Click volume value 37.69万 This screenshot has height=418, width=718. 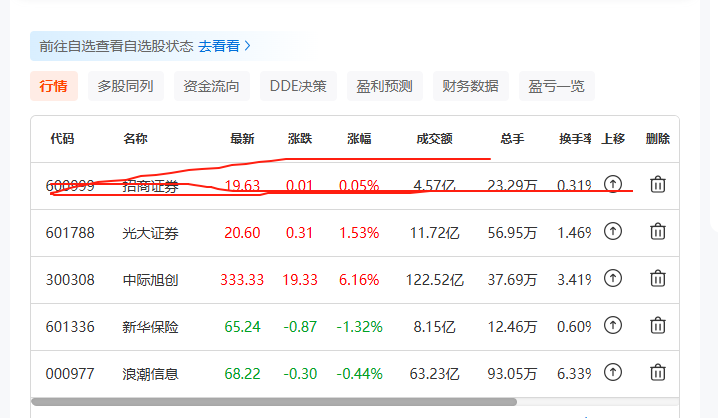[x=512, y=280]
